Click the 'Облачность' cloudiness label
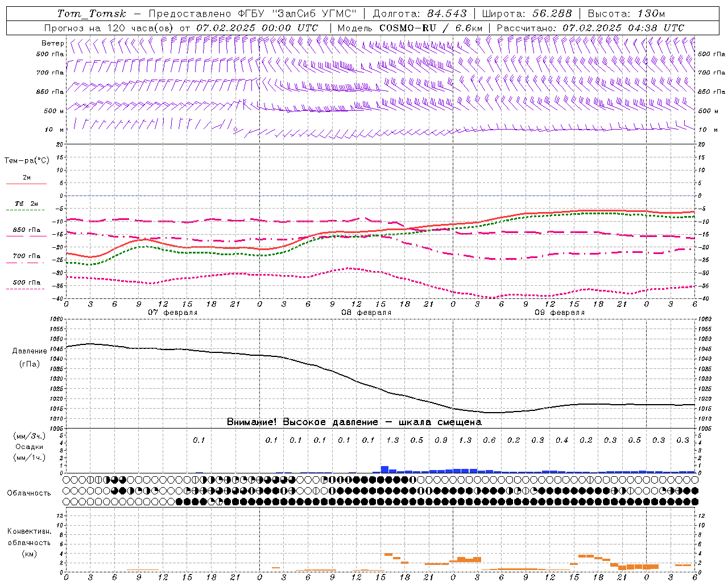This screenshot has width=728, height=582. click(29, 493)
